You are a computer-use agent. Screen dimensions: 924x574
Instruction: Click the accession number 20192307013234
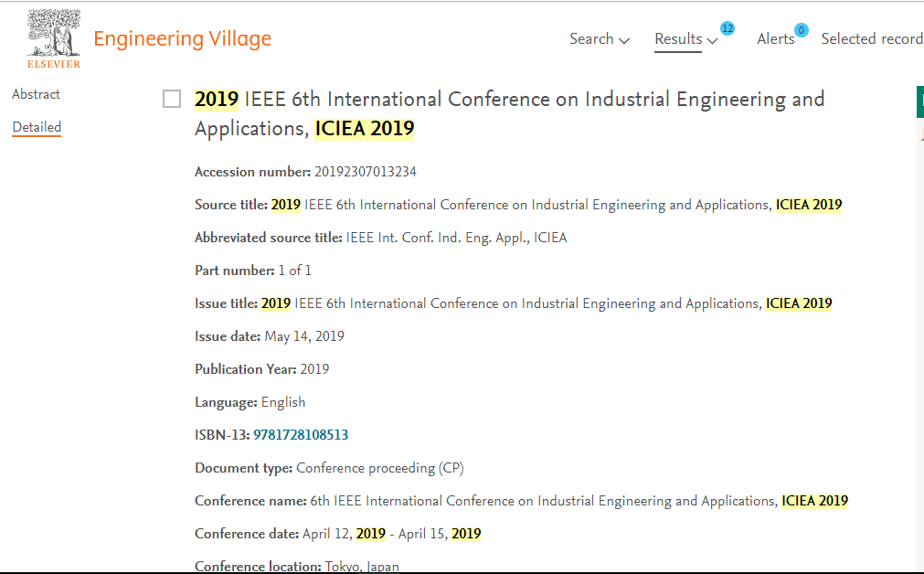click(366, 172)
